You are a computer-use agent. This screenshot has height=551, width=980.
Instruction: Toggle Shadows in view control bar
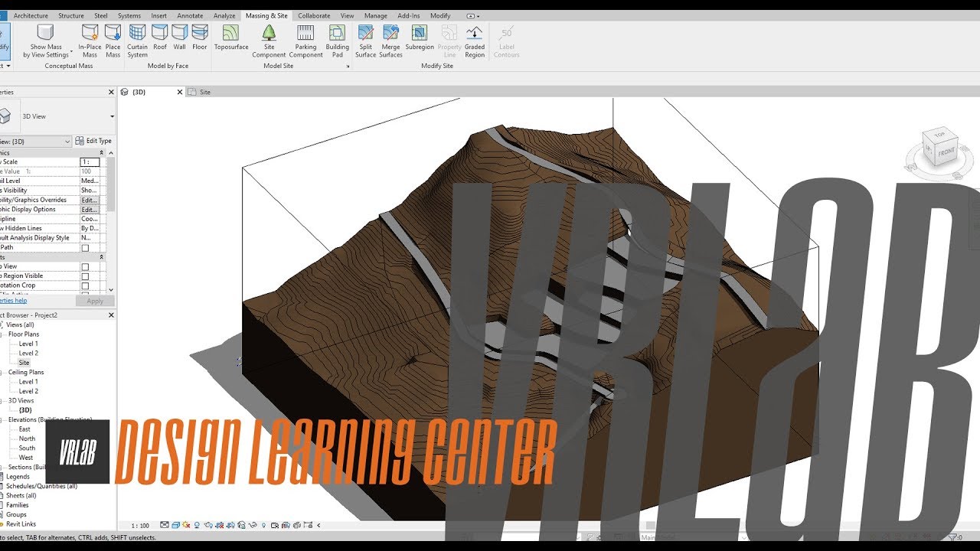pos(197,525)
